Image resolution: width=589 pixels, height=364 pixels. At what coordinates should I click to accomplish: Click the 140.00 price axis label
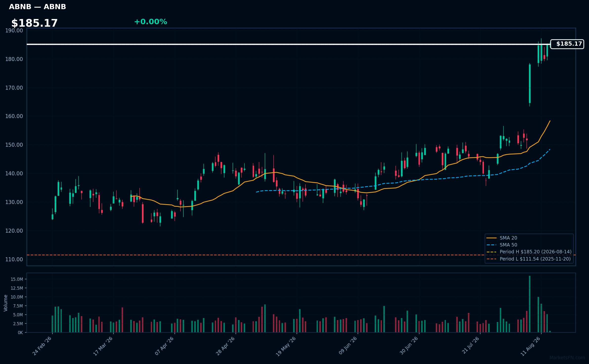(x=14, y=174)
